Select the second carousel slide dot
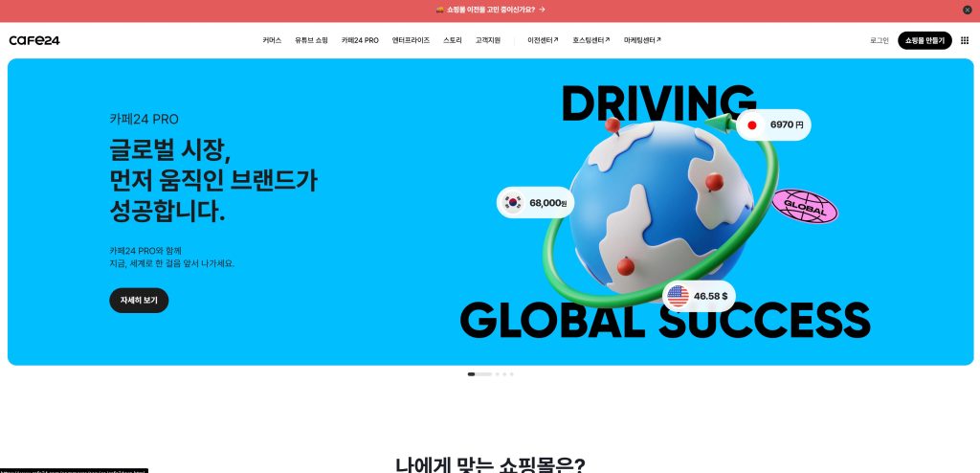 [497, 374]
